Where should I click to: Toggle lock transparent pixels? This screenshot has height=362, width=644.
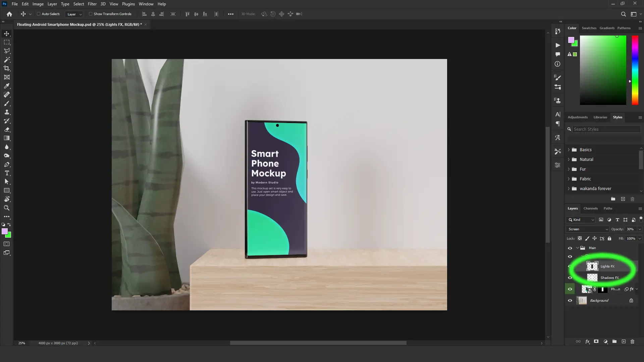[580, 239]
